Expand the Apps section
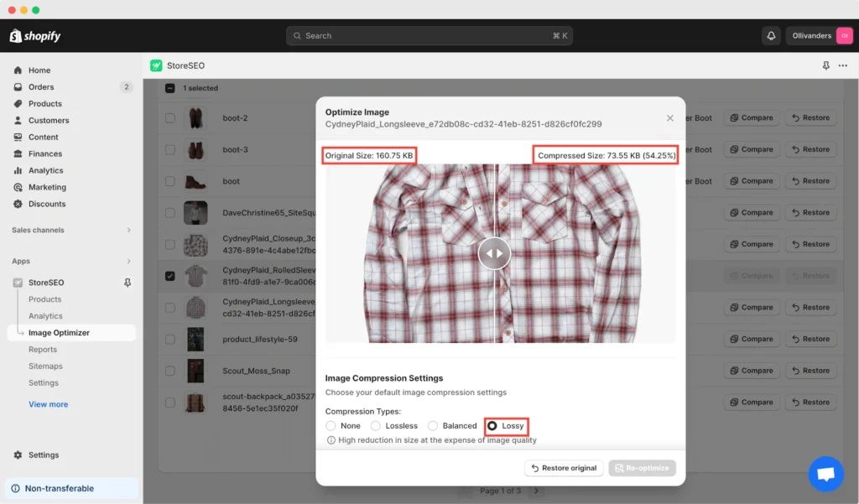The height and width of the screenshot is (504, 859). pyautogui.click(x=72, y=261)
